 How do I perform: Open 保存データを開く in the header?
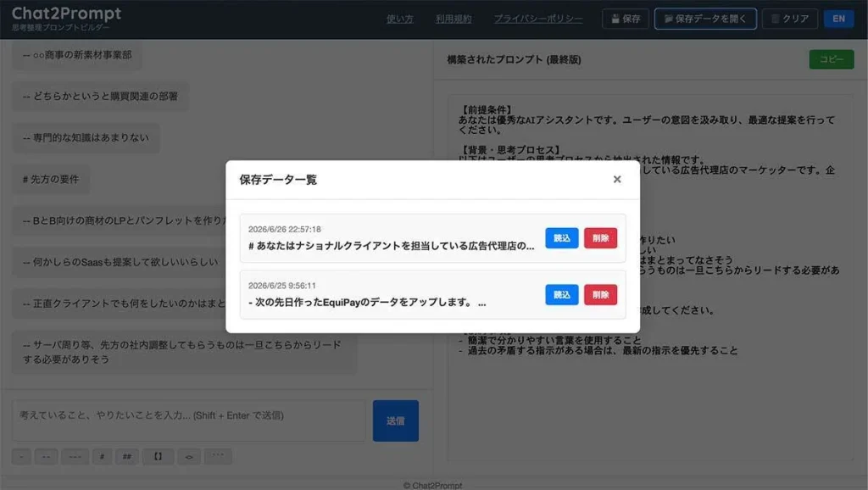click(704, 19)
